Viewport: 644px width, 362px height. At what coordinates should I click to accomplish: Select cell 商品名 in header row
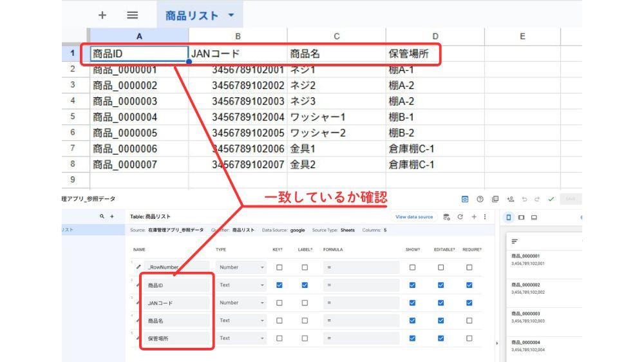[336, 53]
